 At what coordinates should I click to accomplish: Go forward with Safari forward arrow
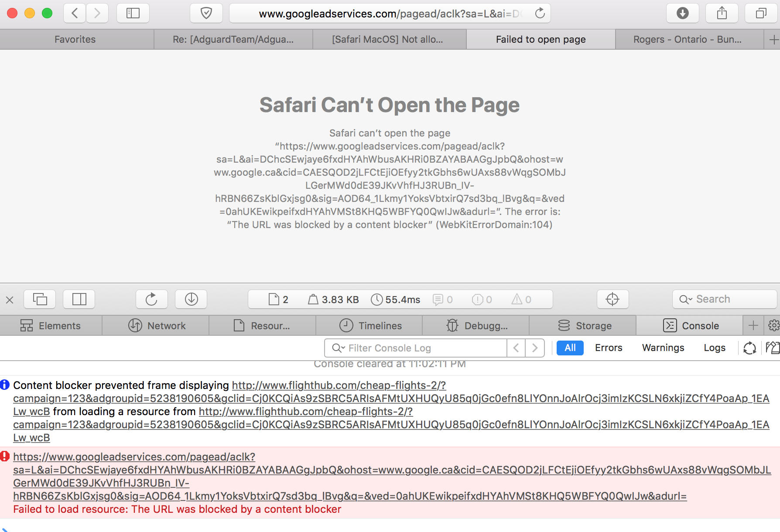(97, 13)
